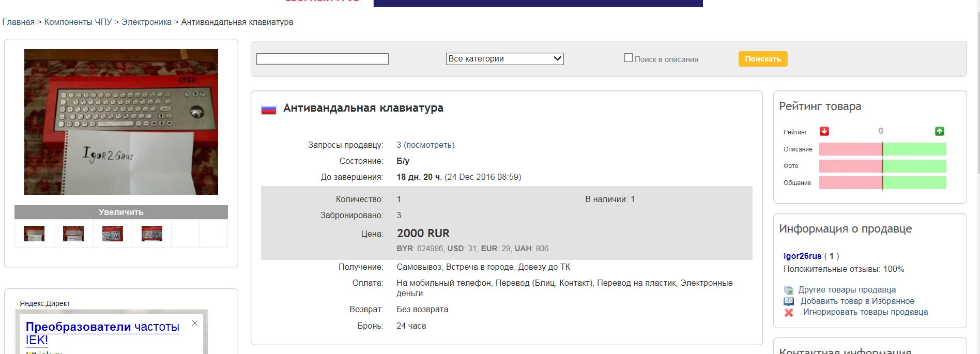Click Добавить товар в Избранное link
980x354 pixels.
pyautogui.click(x=857, y=301)
